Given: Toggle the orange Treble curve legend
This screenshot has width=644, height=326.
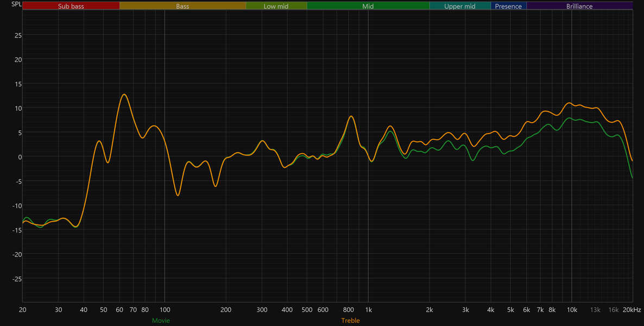Looking at the screenshot, I should click(x=350, y=321).
